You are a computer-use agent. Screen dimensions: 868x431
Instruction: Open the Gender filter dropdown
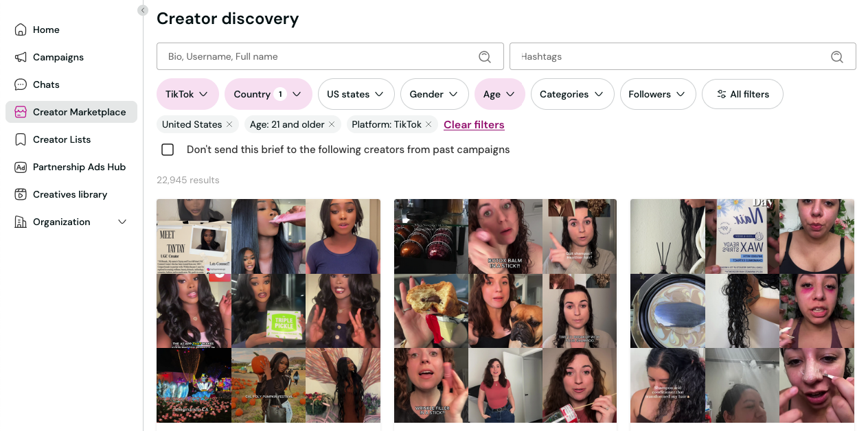pyautogui.click(x=434, y=94)
